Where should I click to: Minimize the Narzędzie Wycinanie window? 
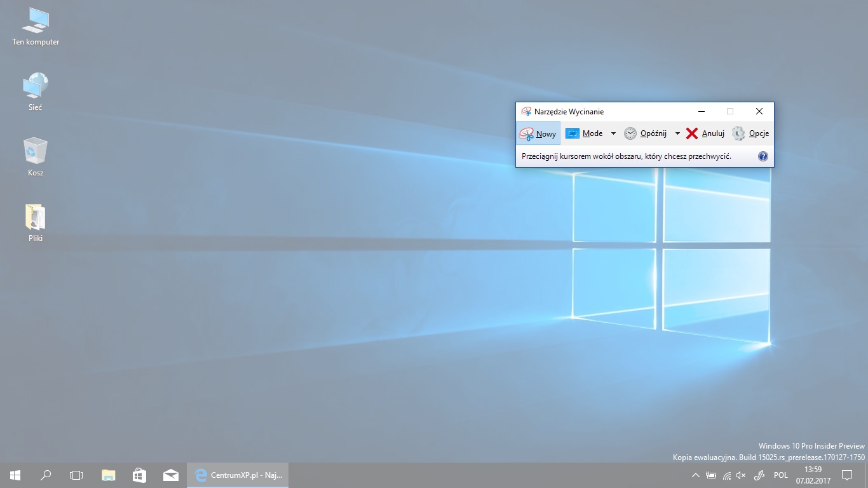point(701,111)
